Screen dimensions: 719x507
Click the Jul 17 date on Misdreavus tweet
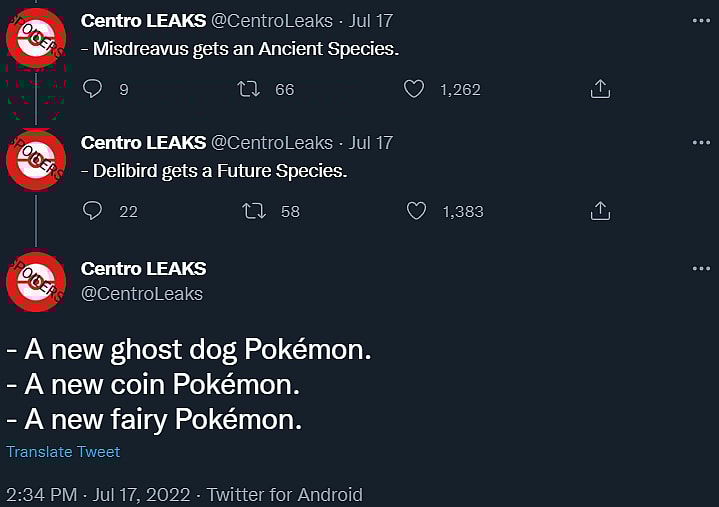tap(371, 20)
